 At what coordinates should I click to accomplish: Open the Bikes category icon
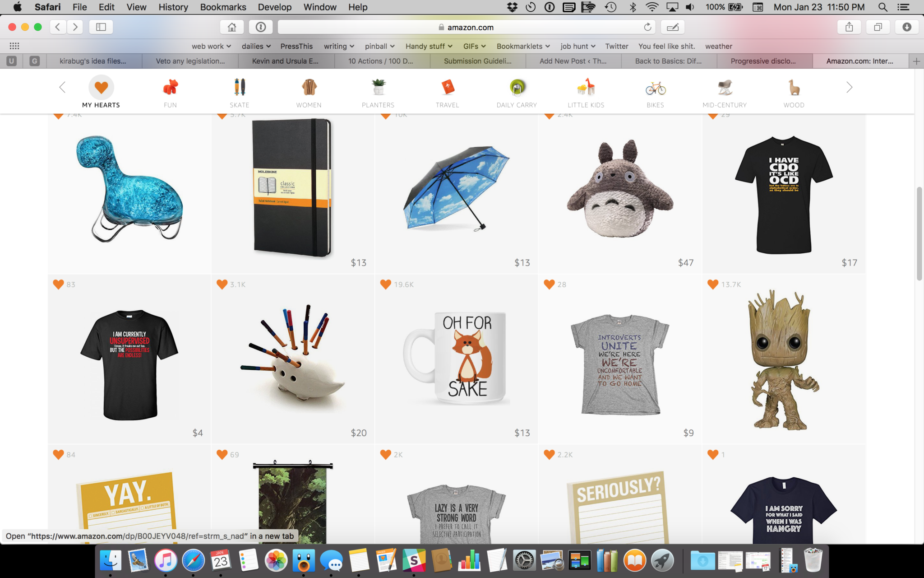click(x=656, y=88)
